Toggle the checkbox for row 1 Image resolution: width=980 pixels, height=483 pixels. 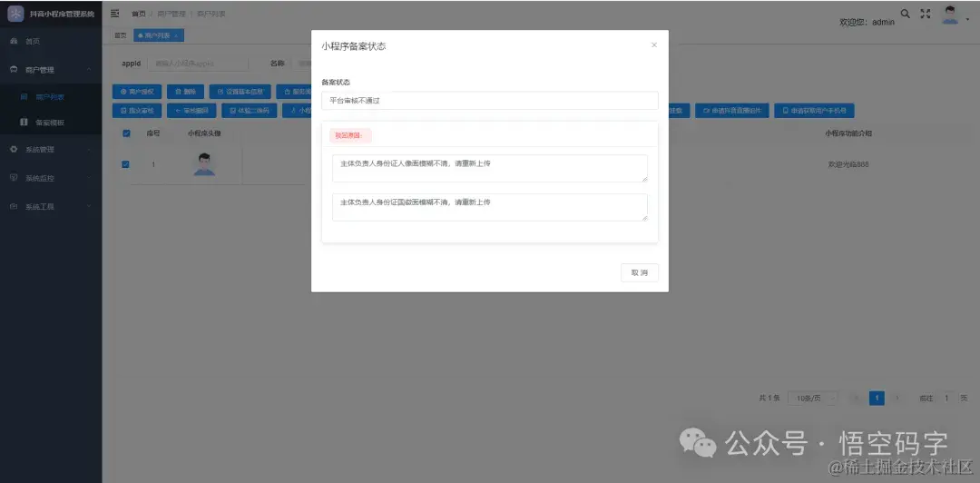coord(125,164)
